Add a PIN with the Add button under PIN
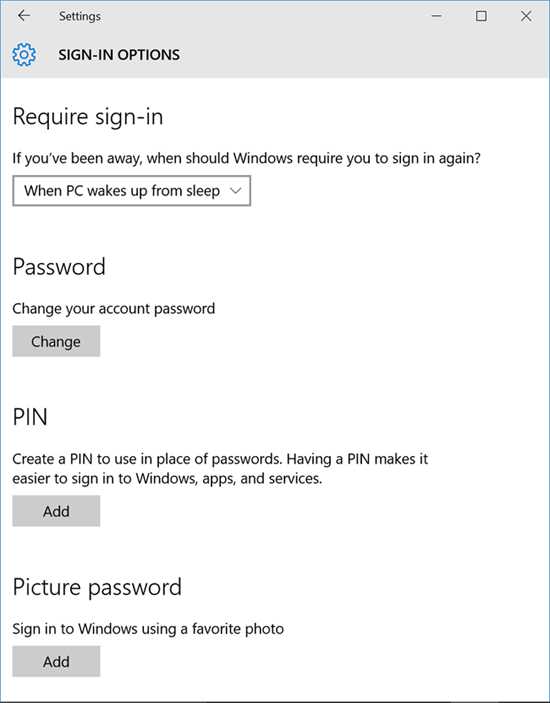 pyautogui.click(x=56, y=511)
